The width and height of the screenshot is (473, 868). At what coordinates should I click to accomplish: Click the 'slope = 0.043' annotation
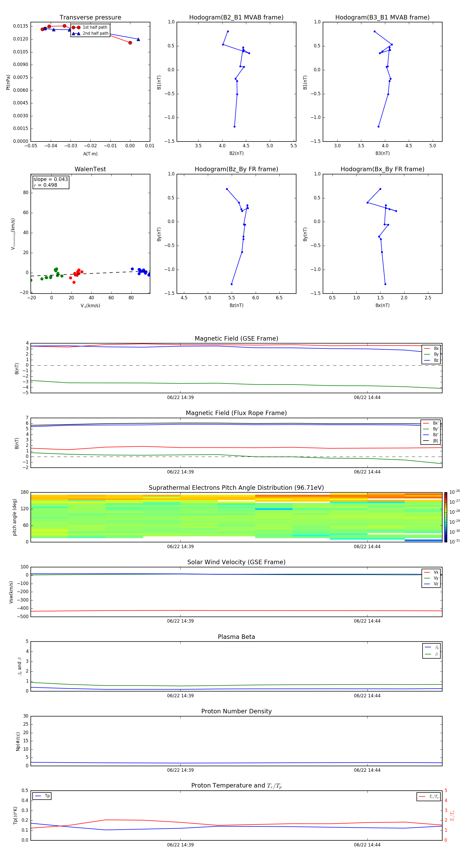[50, 179]
